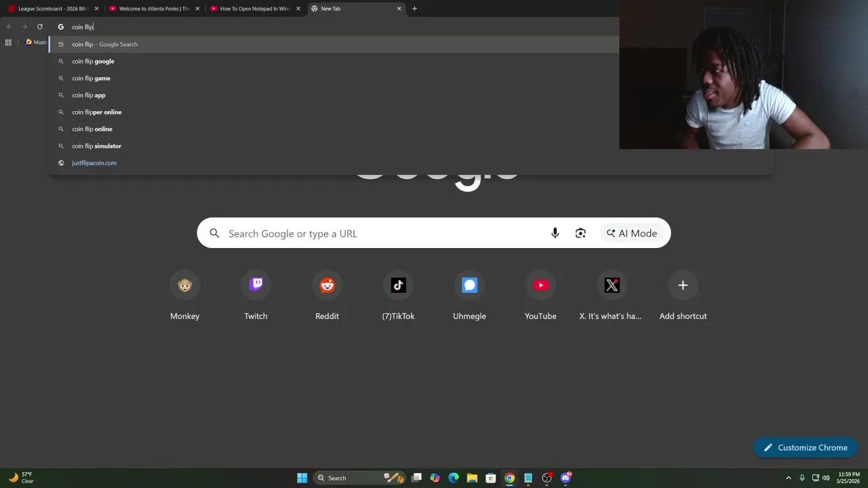Open the weather widget showing 57°F

point(21,478)
